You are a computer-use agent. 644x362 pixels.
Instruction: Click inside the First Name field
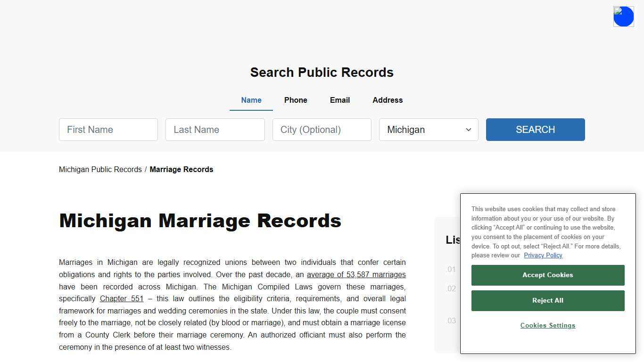point(108,130)
